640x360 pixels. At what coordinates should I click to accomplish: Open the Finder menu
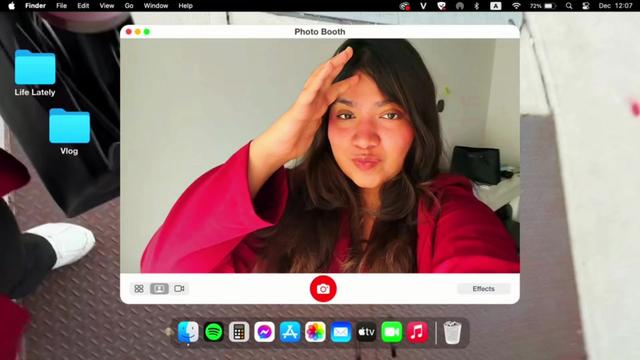pyautogui.click(x=36, y=6)
